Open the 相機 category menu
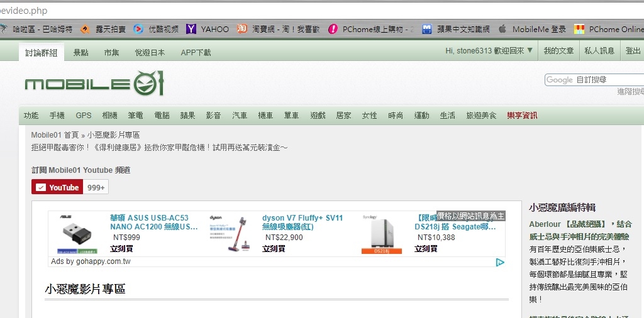 coord(109,116)
